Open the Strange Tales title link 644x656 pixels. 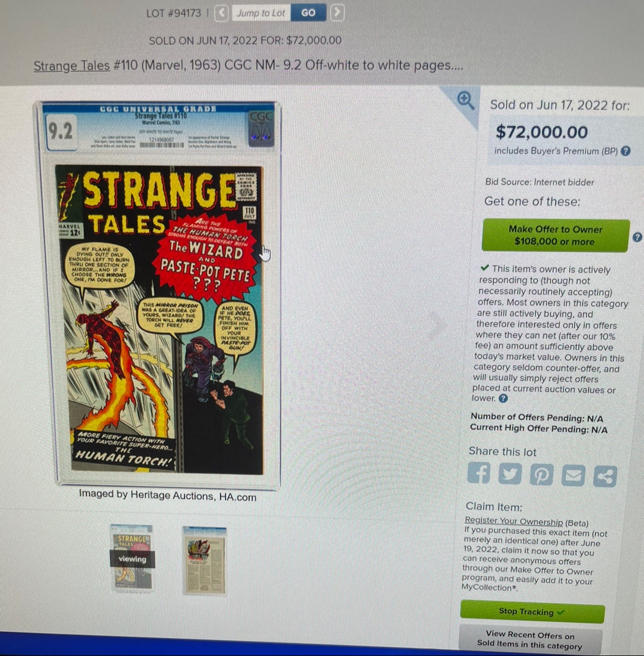click(x=72, y=66)
